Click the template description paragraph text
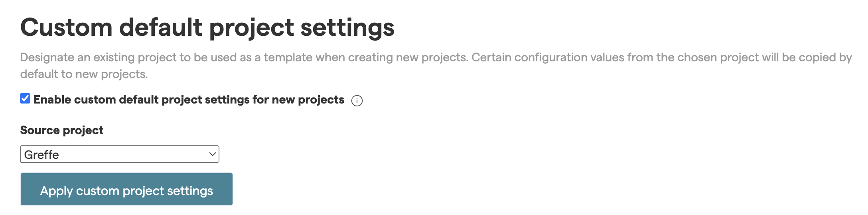The image size is (868, 215). click(436, 58)
